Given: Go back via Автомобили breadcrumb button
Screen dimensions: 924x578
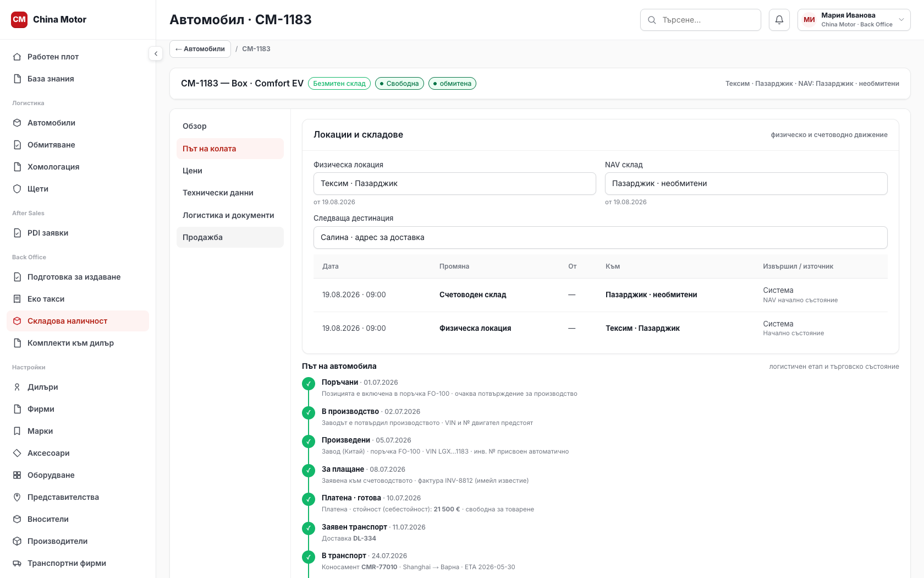Looking at the screenshot, I should click(200, 49).
